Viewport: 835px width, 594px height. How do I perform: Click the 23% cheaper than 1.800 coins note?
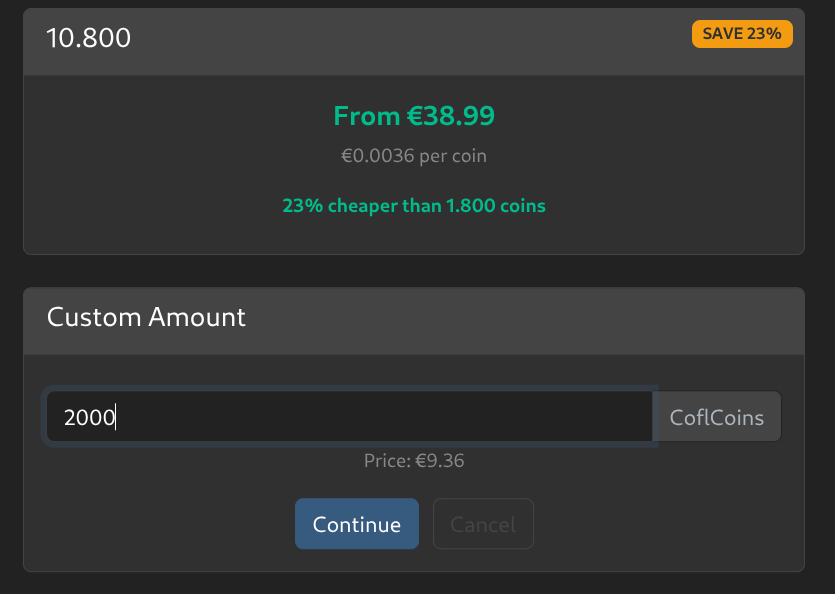(x=413, y=206)
